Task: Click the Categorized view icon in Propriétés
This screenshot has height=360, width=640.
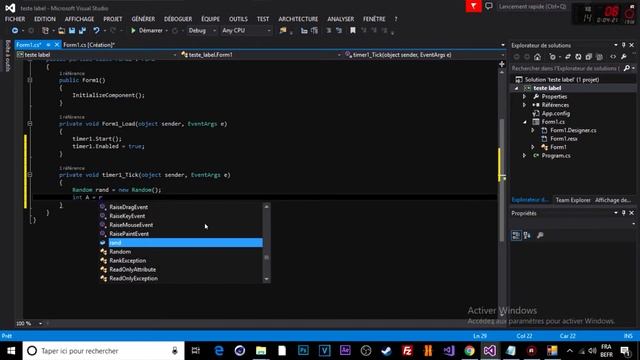Action: click(516, 235)
